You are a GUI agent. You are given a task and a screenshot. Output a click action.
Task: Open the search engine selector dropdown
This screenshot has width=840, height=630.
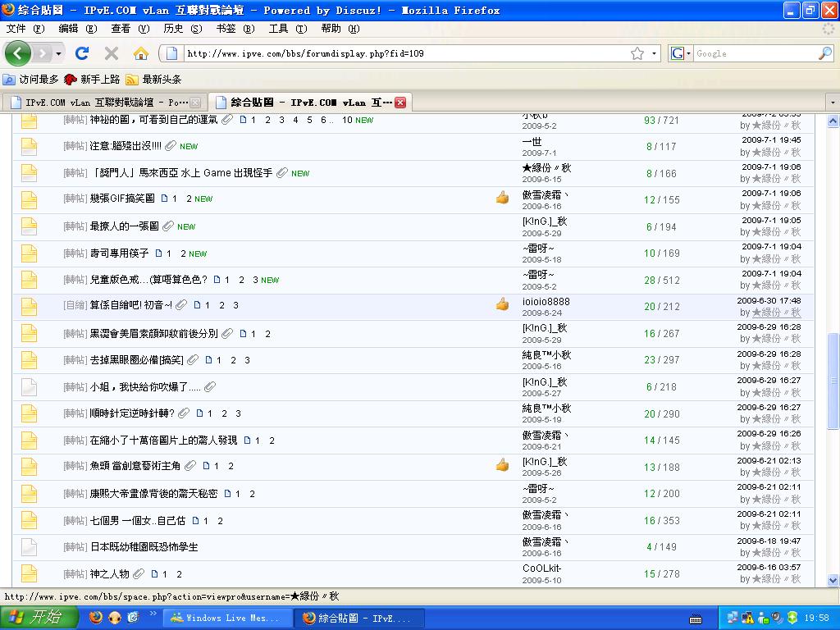tap(680, 53)
